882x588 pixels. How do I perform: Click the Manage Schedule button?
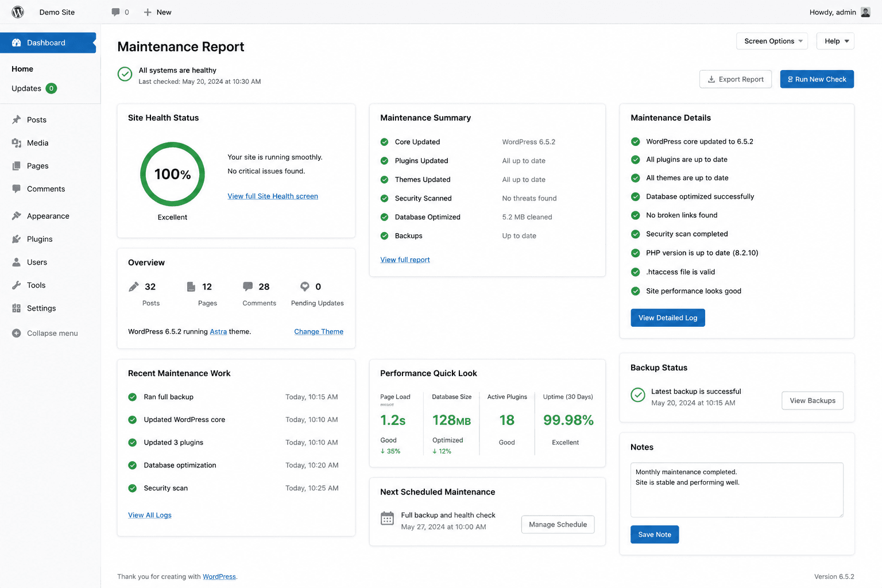(558, 524)
